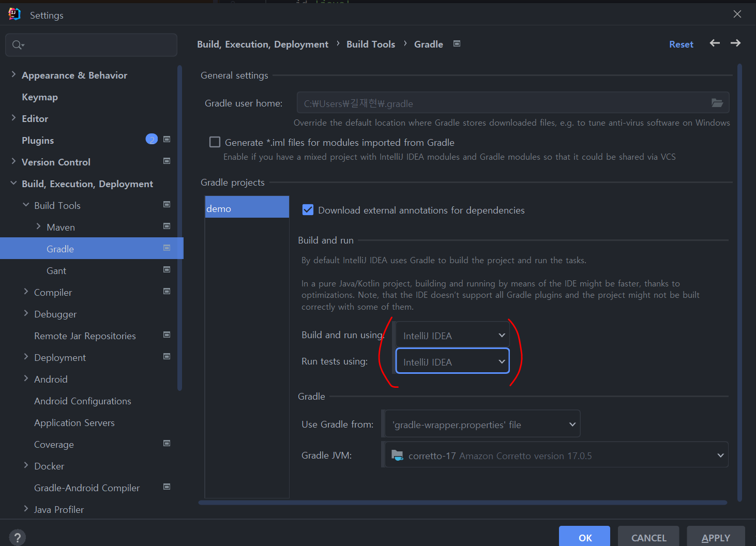Click project settings icon beside Gradle-Android Compiler
The height and width of the screenshot is (546, 756).
(x=167, y=487)
